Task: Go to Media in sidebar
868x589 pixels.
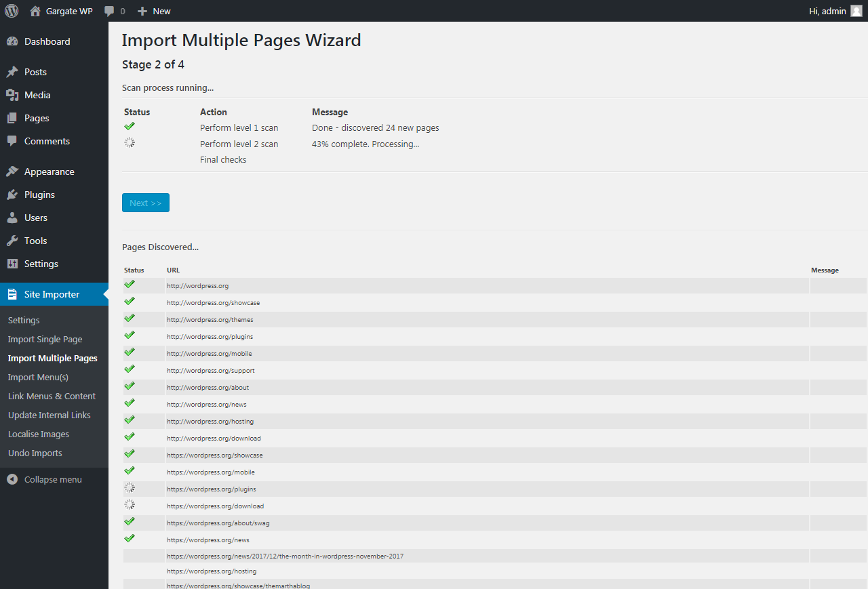Action: [54, 95]
